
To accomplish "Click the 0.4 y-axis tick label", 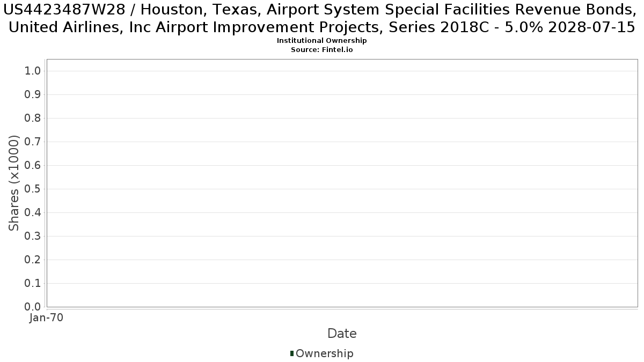I will coord(33,213).
